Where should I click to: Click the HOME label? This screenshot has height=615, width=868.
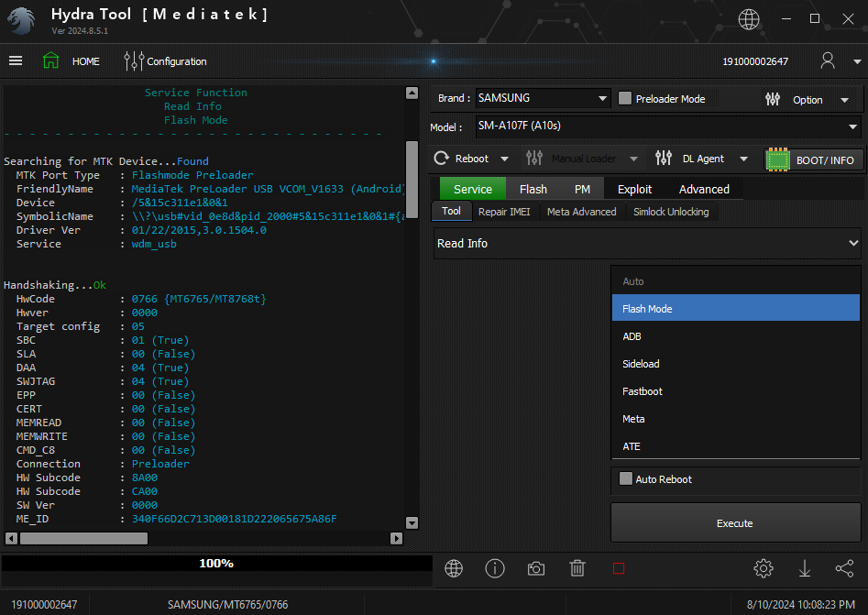pyautogui.click(x=86, y=61)
